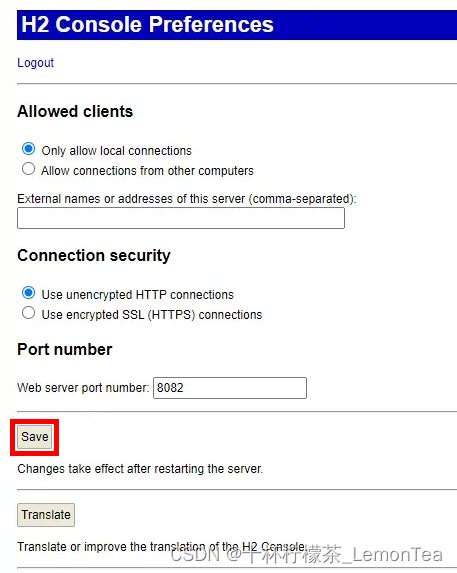
Task: Click the 'Allow connections from other computers' label text
Action: tap(147, 171)
